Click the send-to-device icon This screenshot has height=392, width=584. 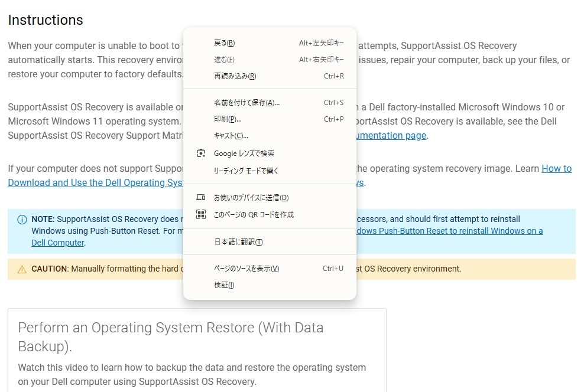point(201,198)
